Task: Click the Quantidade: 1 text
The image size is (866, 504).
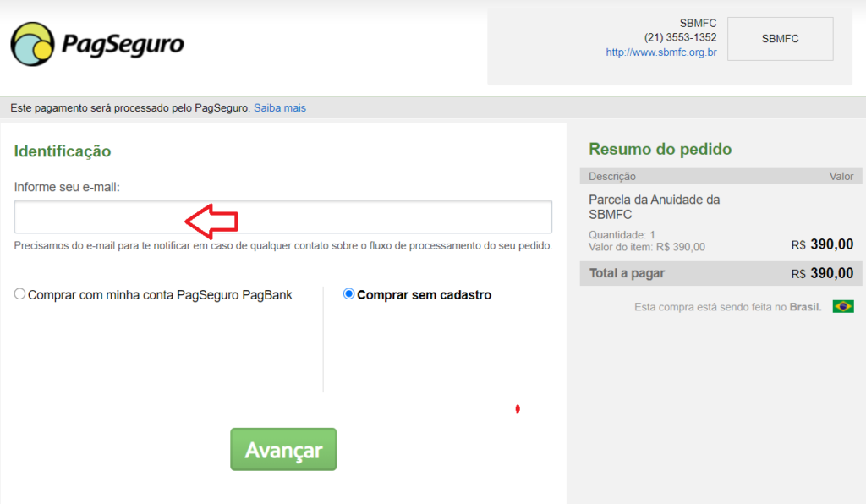Action: pos(622,234)
